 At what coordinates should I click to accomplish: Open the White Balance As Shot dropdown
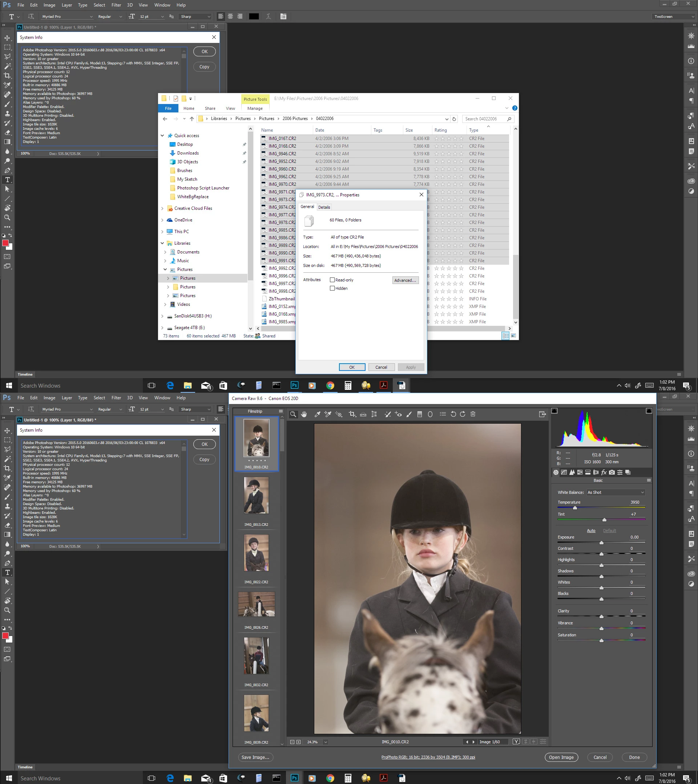[616, 492]
